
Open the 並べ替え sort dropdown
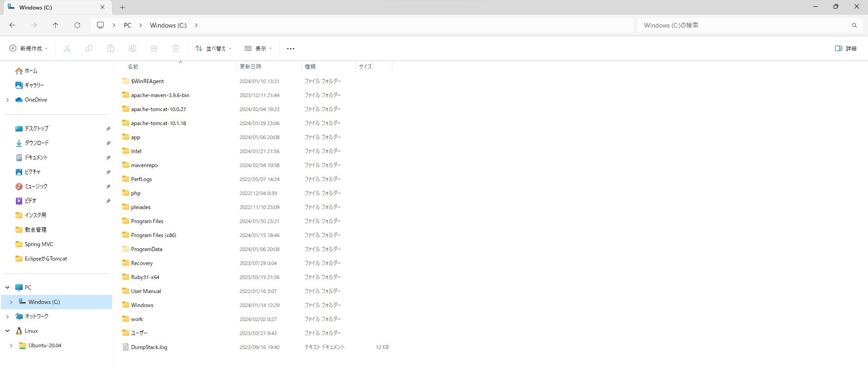tap(213, 48)
